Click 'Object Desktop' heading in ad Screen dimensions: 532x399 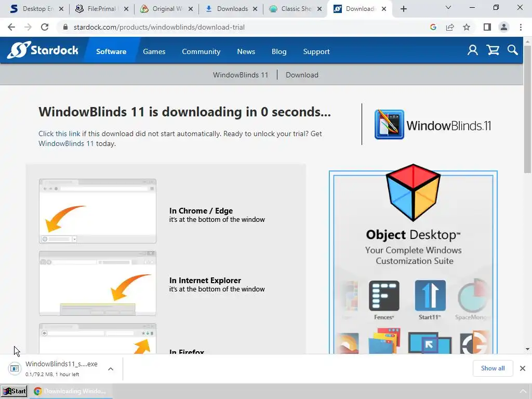click(x=413, y=235)
